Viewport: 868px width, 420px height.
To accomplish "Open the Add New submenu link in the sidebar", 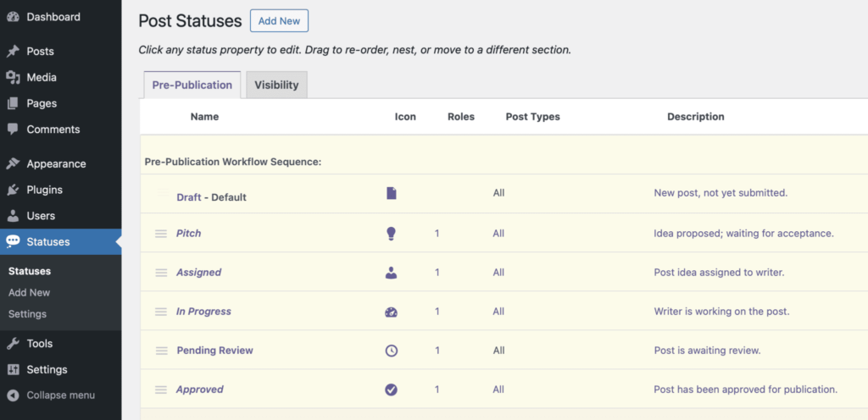I will (x=30, y=293).
